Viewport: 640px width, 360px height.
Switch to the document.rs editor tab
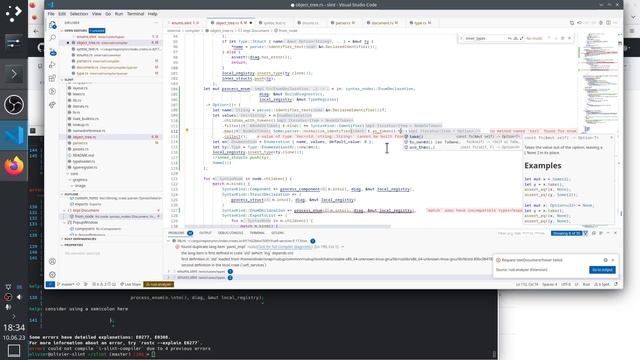pyautogui.click(x=382, y=23)
